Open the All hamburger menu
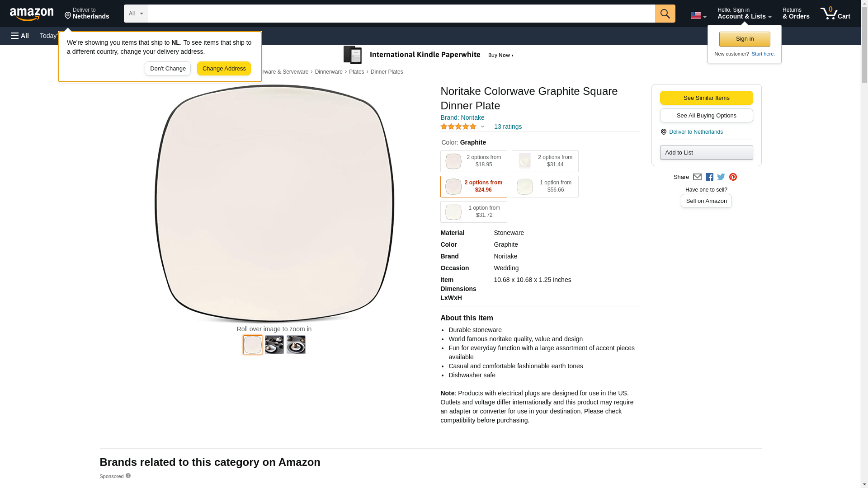The height and width of the screenshot is (488, 868). tap(20, 36)
